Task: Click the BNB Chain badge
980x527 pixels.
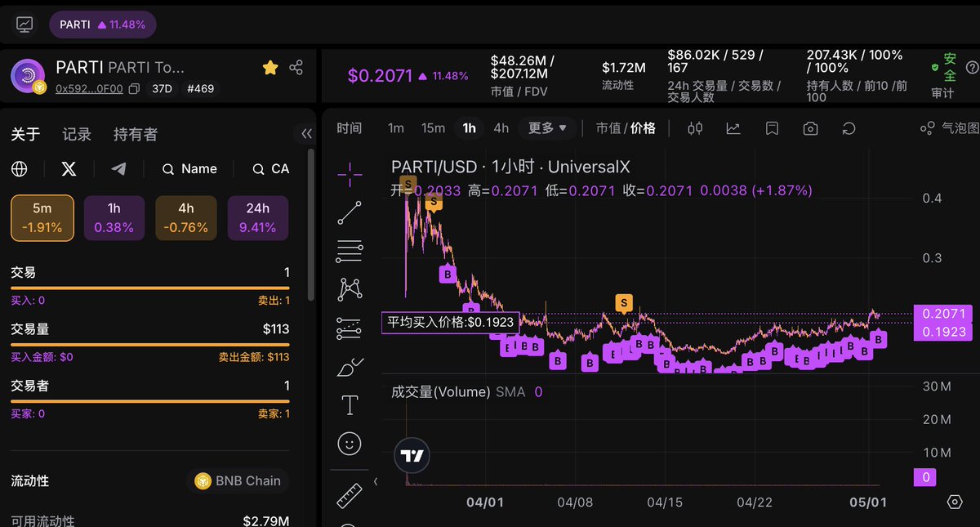Action: pyautogui.click(x=238, y=481)
